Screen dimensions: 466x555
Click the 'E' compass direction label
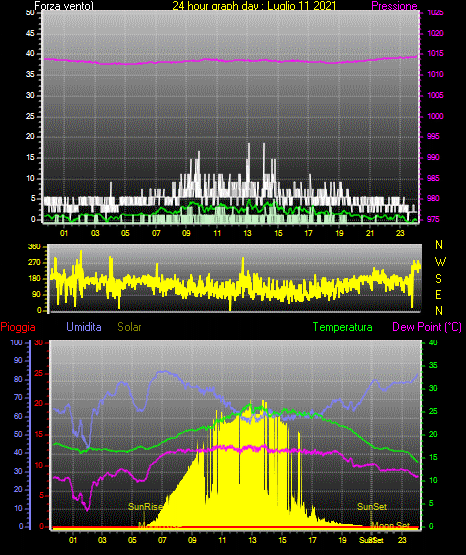click(438, 294)
